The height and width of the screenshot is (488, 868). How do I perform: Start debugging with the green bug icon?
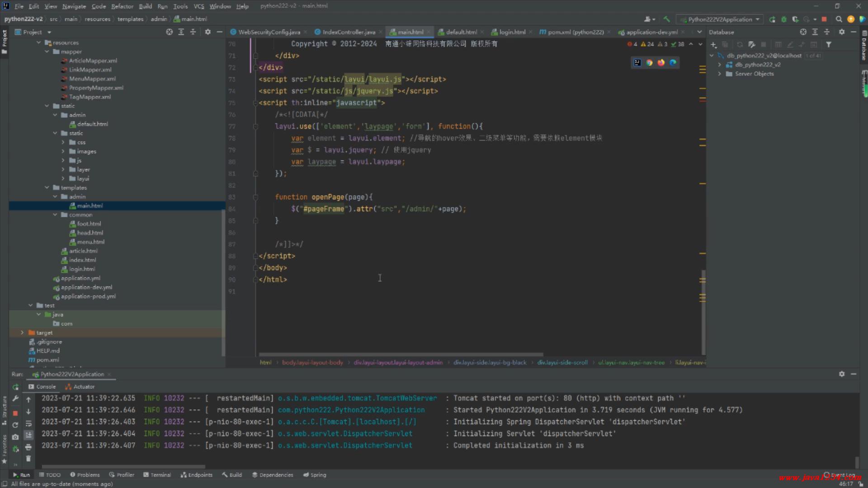point(784,19)
